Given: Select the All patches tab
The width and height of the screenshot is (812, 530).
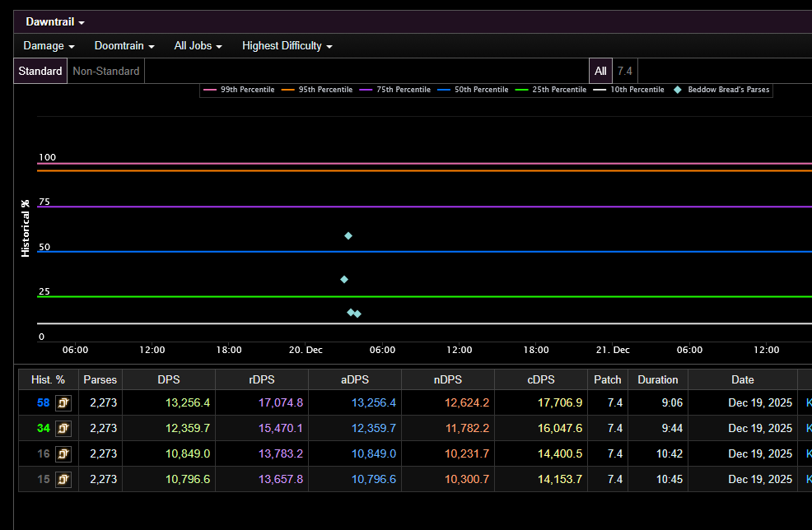Looking at the screenshot, I should pos(600,71).
